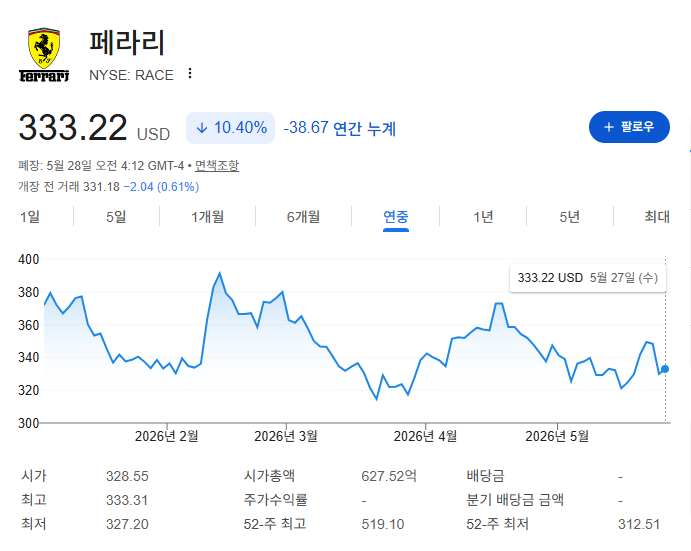Click the -38.67 연간 누계 text
691x551 pixels.
(x=340, y=128)
